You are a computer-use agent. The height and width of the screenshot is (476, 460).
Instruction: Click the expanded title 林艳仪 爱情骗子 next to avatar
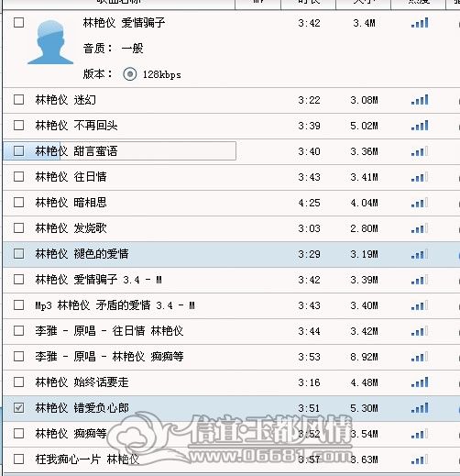(124, 23)
